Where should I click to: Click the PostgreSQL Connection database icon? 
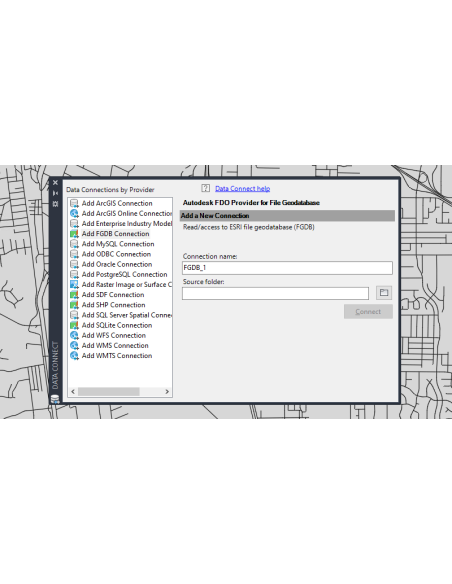click(74, 274)
